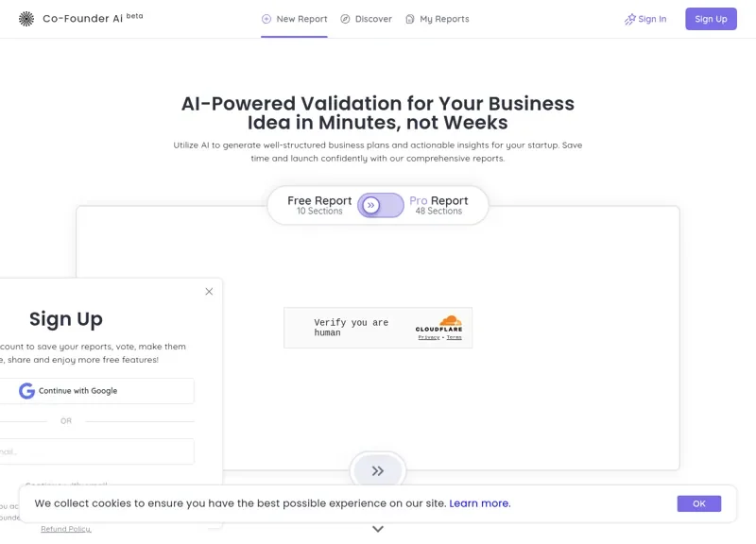Click the email address input field
This screenshot has height=544, width=756.
click(x=94, y=451)
